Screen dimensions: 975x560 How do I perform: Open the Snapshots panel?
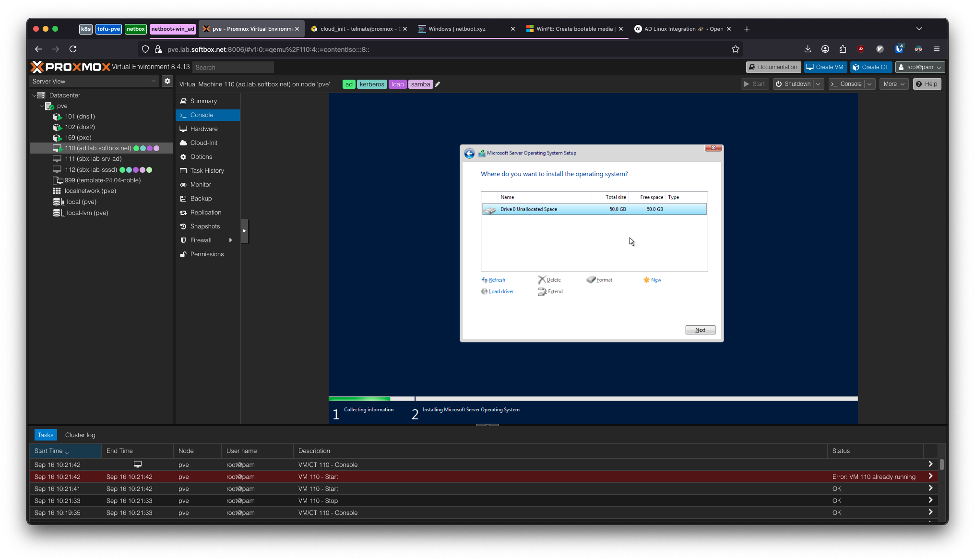click(204, 226)
